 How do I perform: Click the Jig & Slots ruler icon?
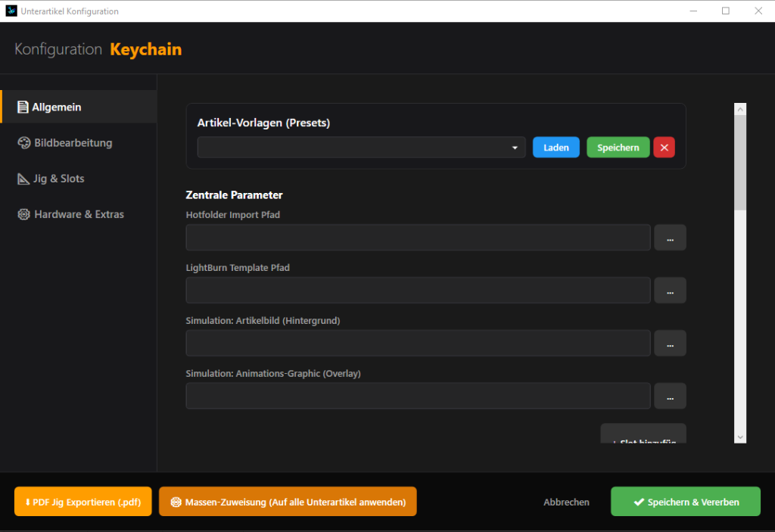[x=23, y=179]
